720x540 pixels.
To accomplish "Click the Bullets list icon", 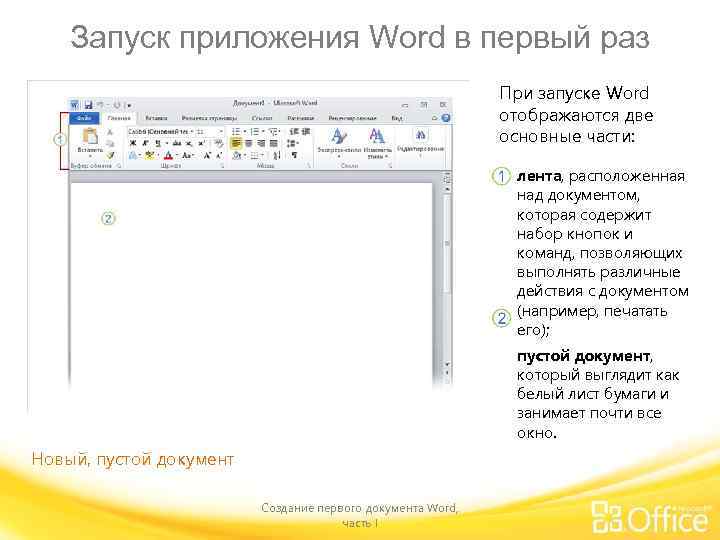I will (236, 131).
